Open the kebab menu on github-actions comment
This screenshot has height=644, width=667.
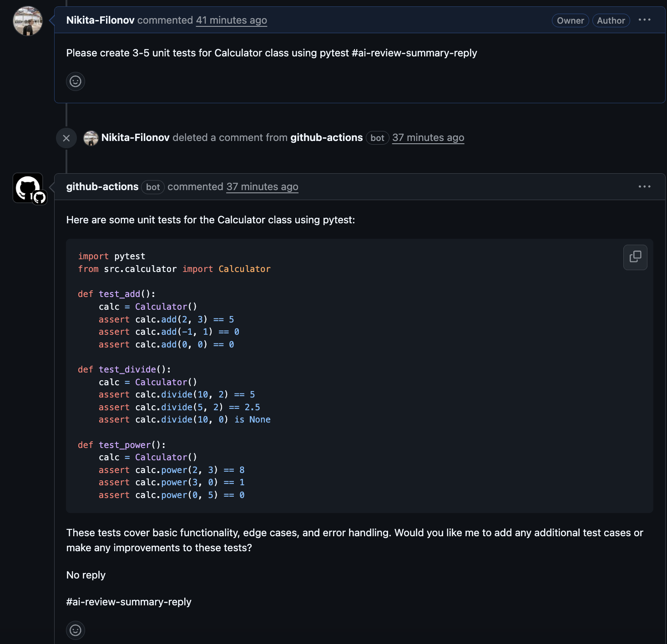645,186
